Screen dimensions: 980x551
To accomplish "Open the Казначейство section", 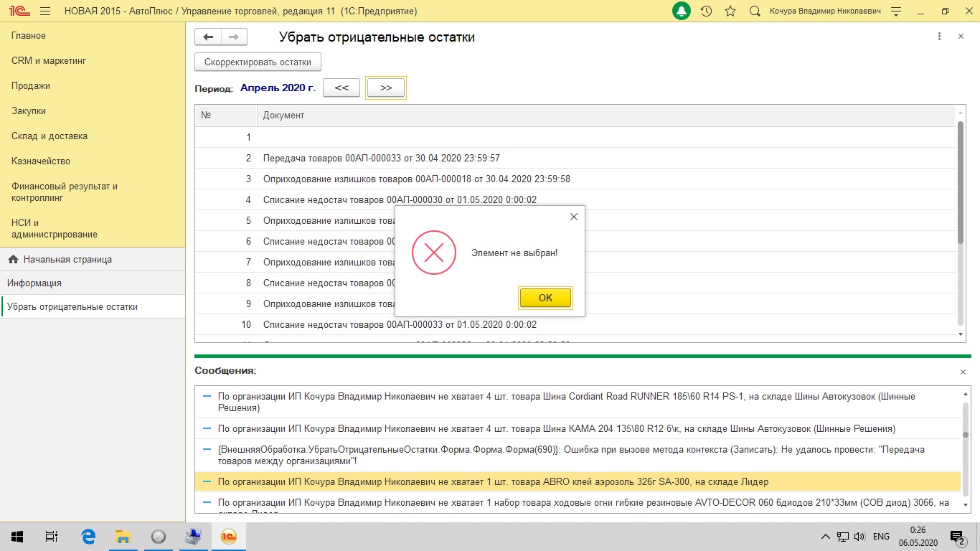I will [41, 161].
